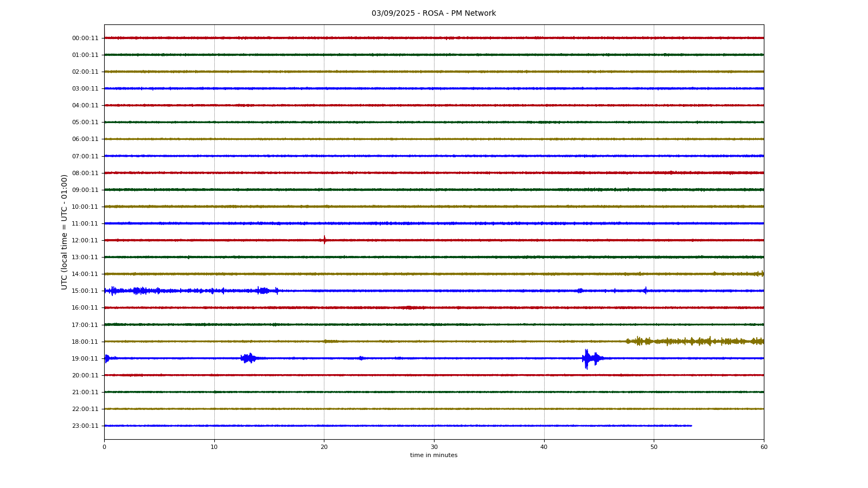Select the 11:00:11 time label
The image size is (868, 488).
(85, 223)
